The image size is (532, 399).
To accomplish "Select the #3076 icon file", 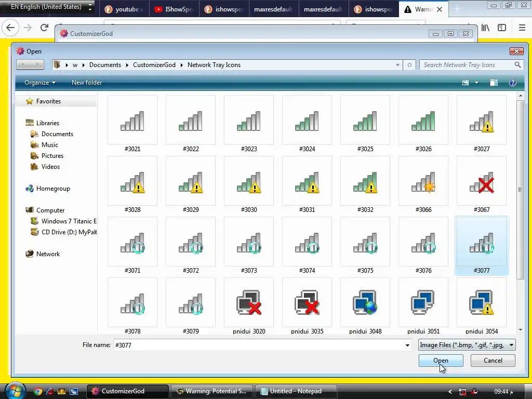I will pos(423,245).
